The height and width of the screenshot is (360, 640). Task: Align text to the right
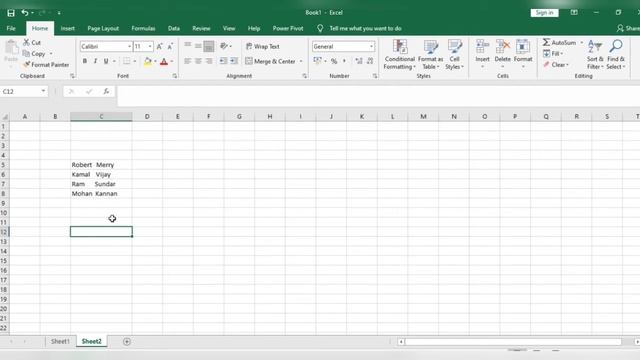(209, 61)
